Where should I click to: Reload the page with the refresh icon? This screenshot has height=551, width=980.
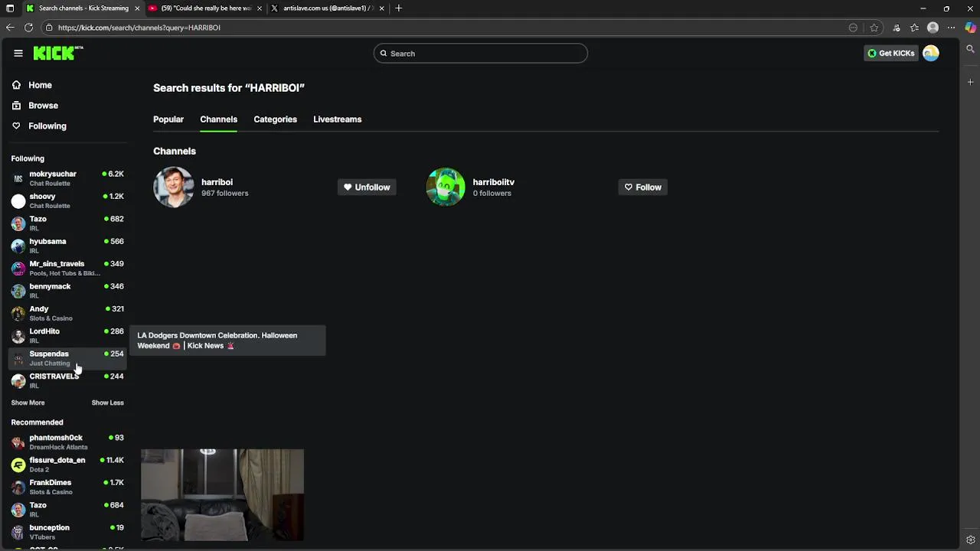pyautogui.click(x=28, y=28)
